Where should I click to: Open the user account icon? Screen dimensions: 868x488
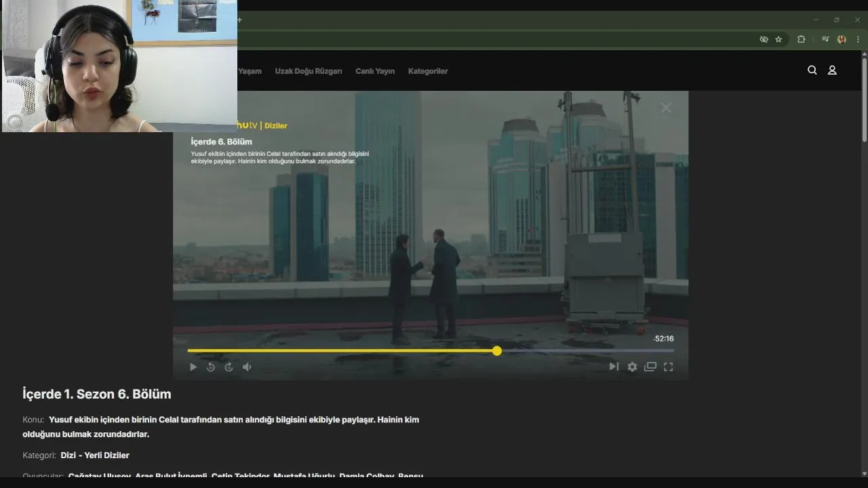click(x=832, y=70)
